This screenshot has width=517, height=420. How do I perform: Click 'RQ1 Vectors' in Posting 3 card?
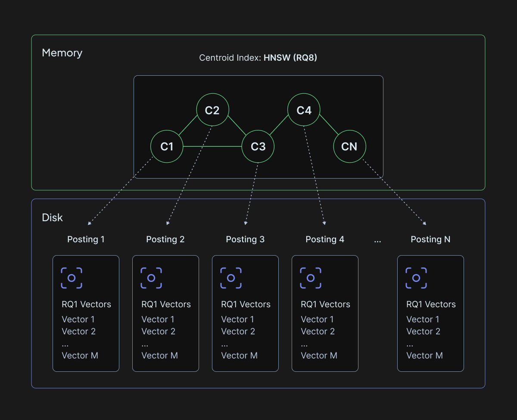click(x=246, y=304)
